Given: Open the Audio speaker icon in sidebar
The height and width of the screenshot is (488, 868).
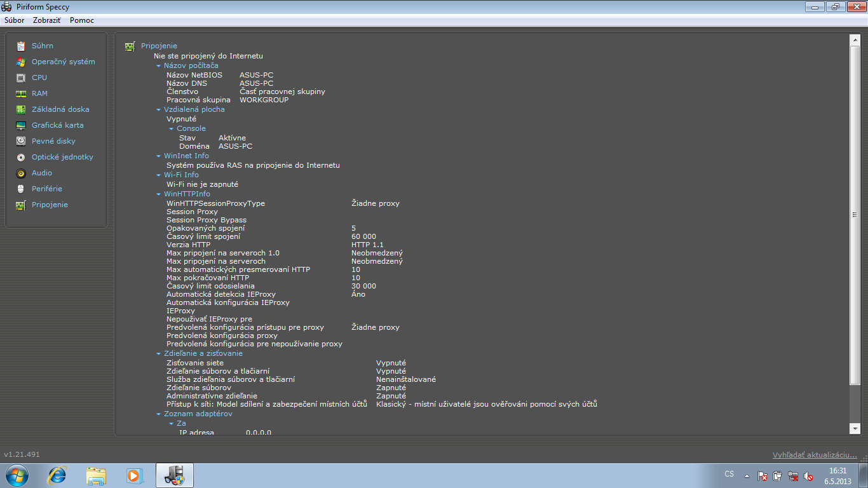Looking at the screenshot, I should click(x=21, y=173).
